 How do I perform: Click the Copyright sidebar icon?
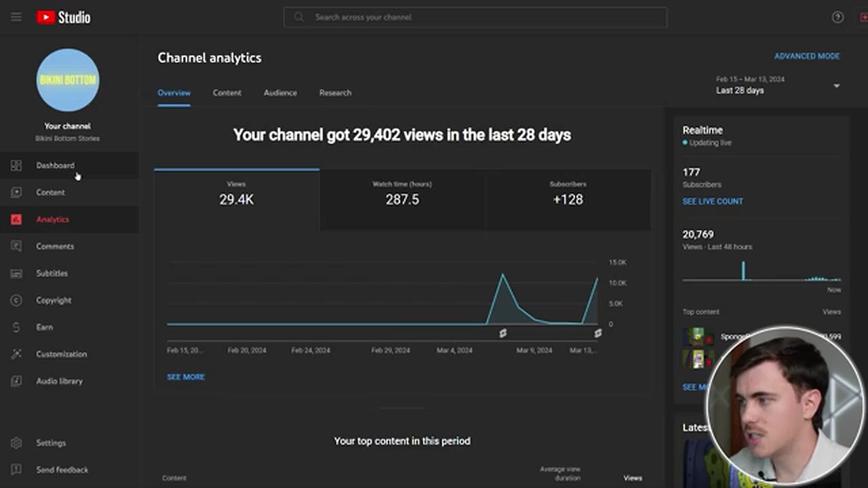(16, 300)
